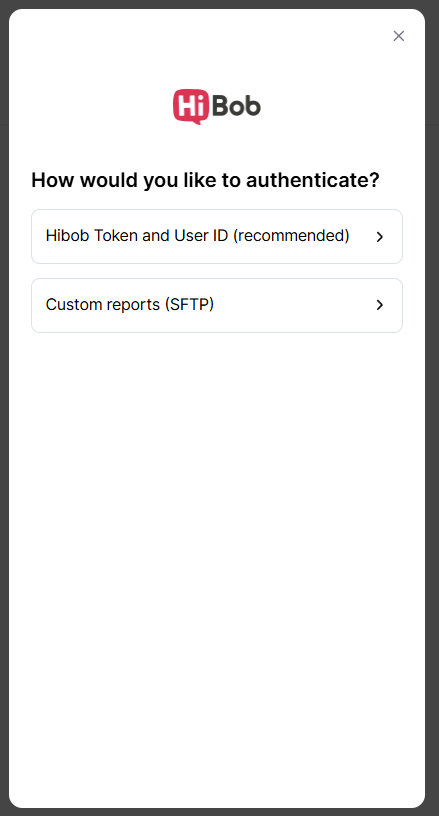
Task: Expand chevron beside Hibob Token and User ID
Action: pyautogui.click(x=380, y=237)
